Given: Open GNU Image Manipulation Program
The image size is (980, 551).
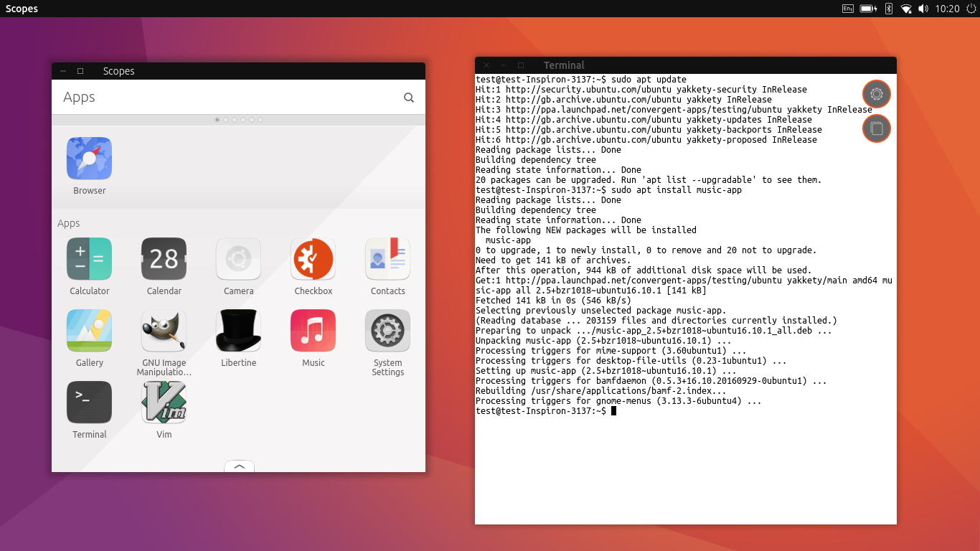Looking at the screenshot, I should 164,331.
